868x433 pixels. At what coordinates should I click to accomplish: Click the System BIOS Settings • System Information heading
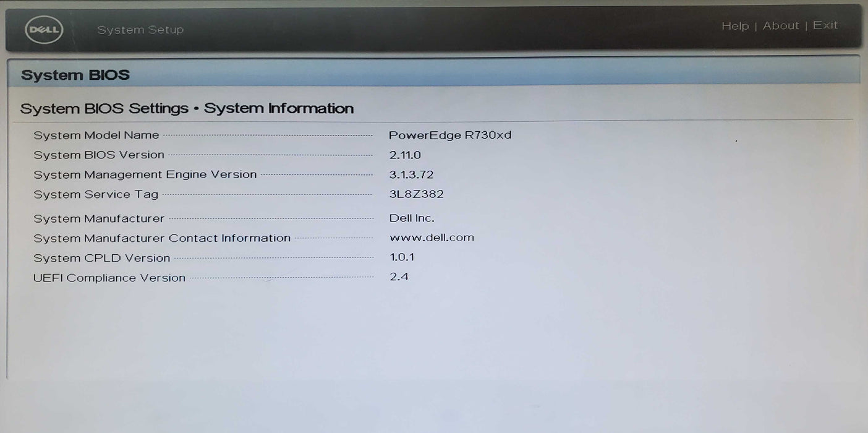coord(187,109)
